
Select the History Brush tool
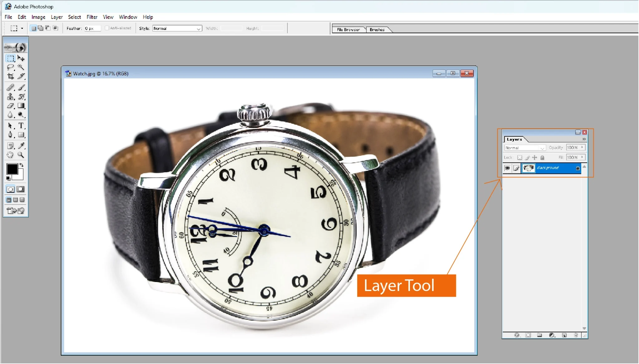pos(21,97)
